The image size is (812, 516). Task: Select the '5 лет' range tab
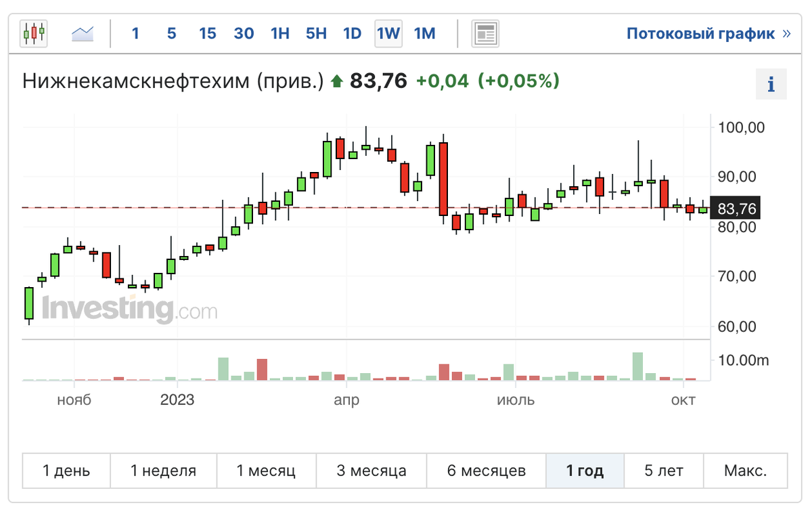point(664,471)
